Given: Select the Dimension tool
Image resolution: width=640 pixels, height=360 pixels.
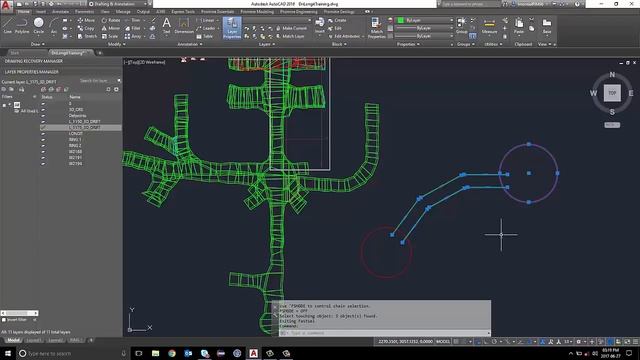Looking at the screenshot, I should point(184,25).
